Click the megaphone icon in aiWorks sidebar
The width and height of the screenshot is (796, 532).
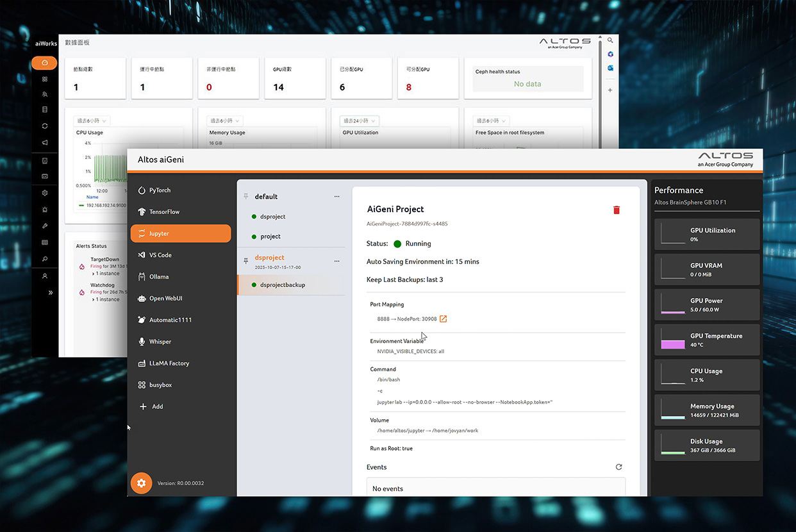coord(45,142)
